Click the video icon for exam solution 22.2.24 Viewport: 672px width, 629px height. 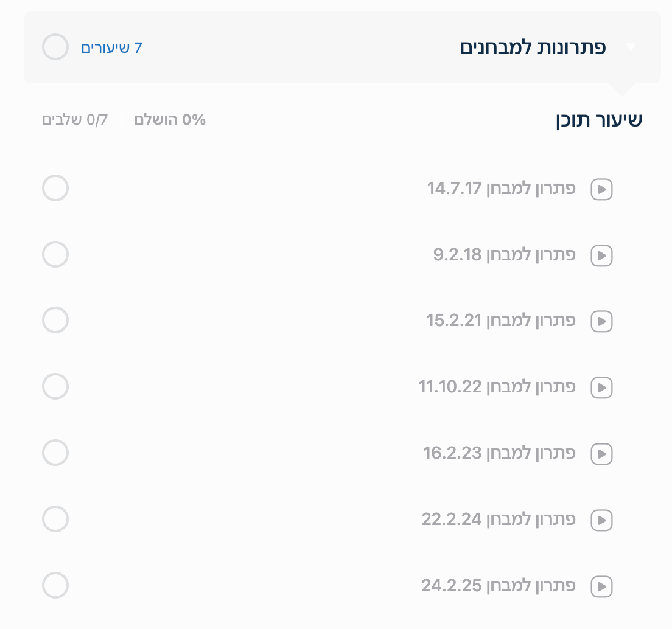tap(601, 520)
